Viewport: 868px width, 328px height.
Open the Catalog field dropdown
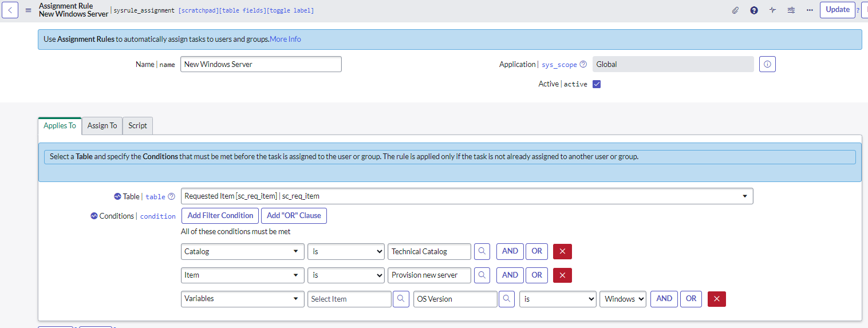(x=243, y=251)
